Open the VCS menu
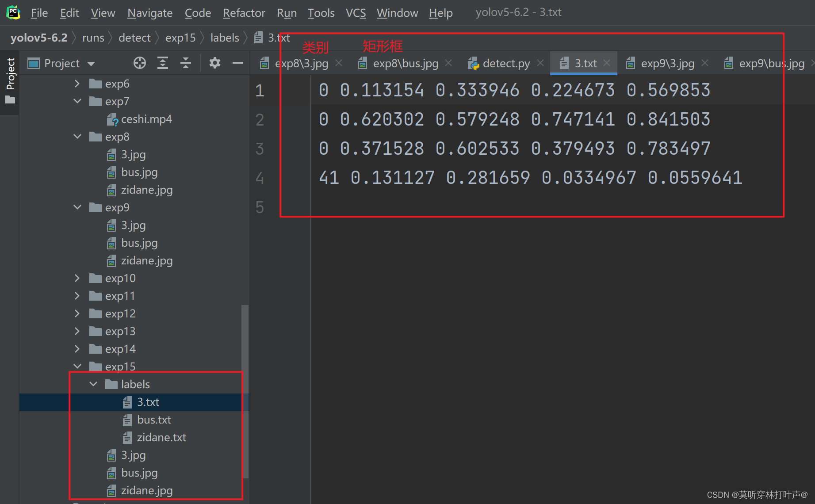Viewport: 815px width, 504px height. click(x=356, y=13)
